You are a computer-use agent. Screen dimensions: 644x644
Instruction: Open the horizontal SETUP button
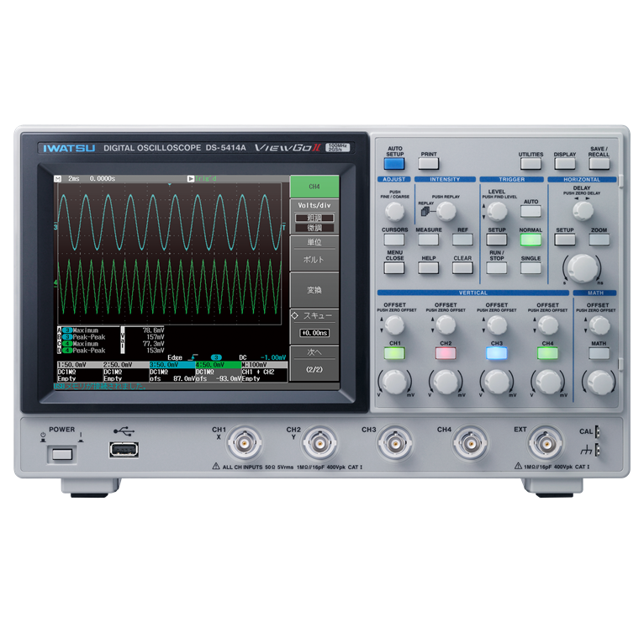565,240
